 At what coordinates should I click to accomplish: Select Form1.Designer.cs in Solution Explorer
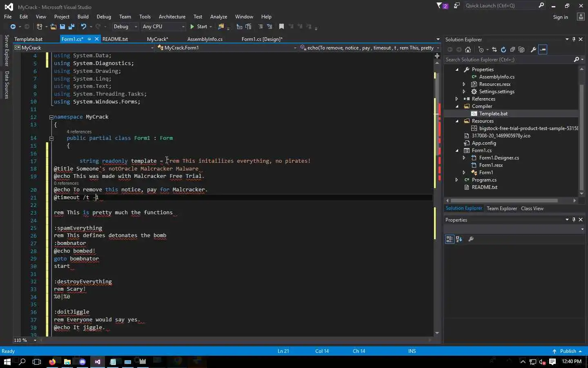[x=499, y=158]
